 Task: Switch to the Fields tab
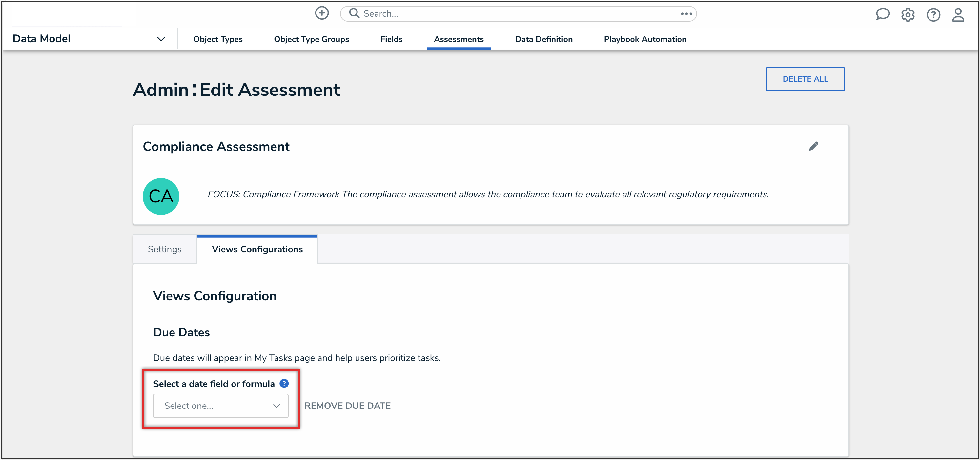point(391,39)
